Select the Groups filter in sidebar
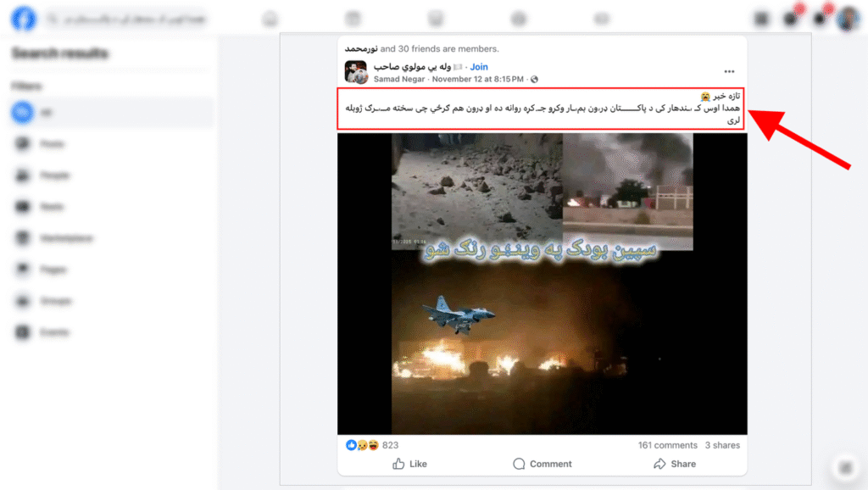Viewport: 868px width, 490px height. coord(112,301)
